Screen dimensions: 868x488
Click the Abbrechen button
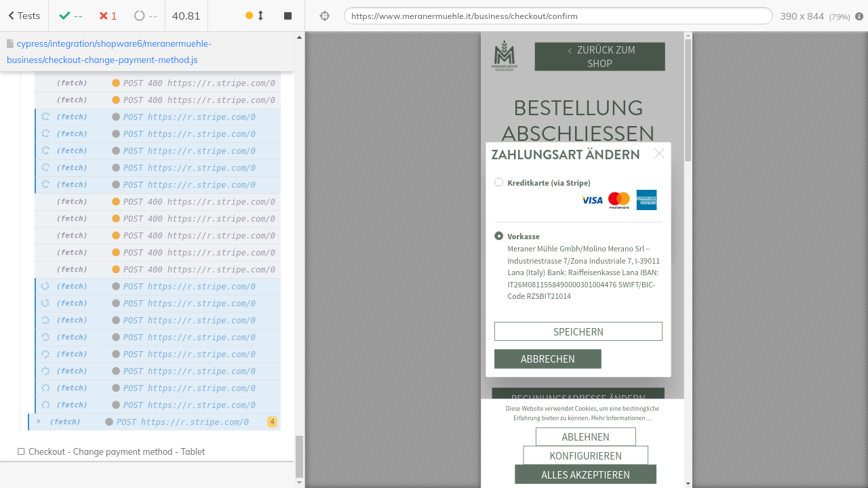tap(547, 359)
